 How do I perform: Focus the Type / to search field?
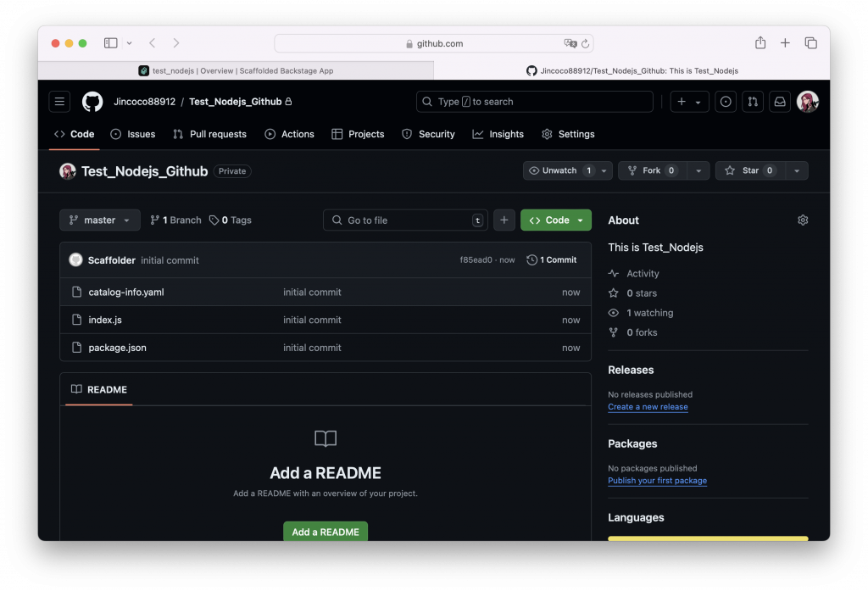click(x=535, y=102)
